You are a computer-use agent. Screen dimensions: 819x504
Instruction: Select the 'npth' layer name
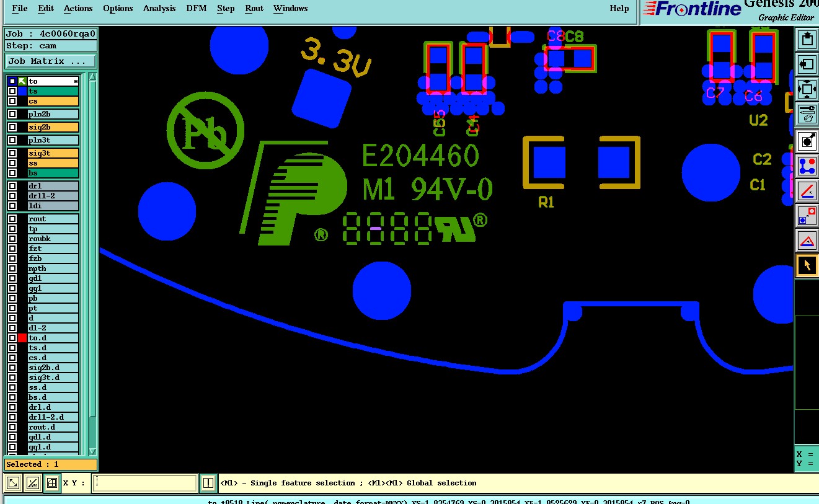[x=53, y=268]
